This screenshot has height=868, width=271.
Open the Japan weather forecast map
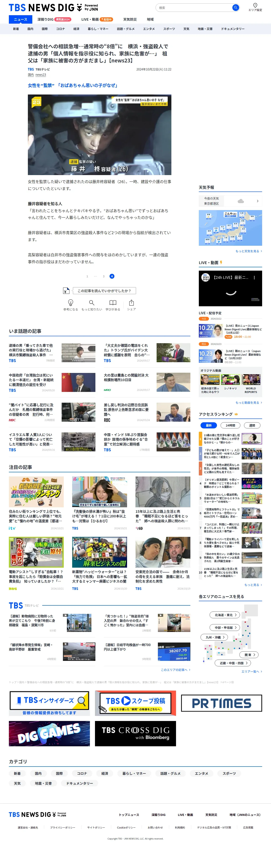[x=230, y=228]
